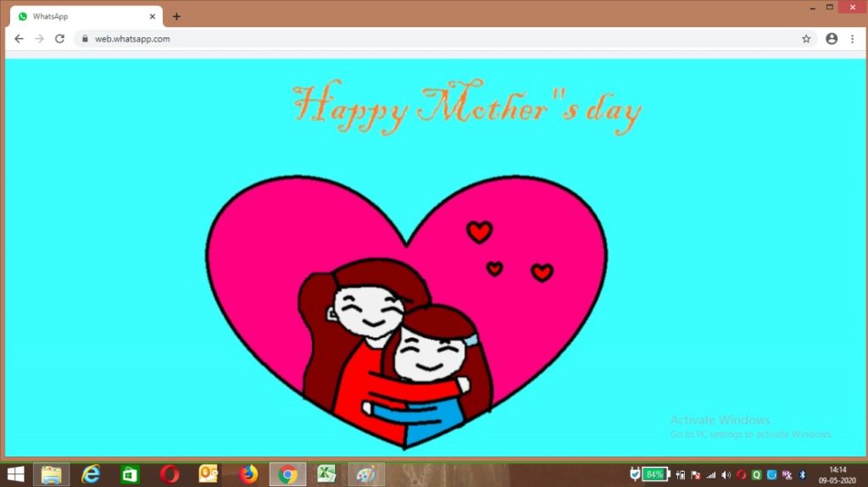Image resolution: width=868 pixels, height=487 pixels.
Task: Launch Internet Explorer from taskbar
Action: click(x=91, y=474)
